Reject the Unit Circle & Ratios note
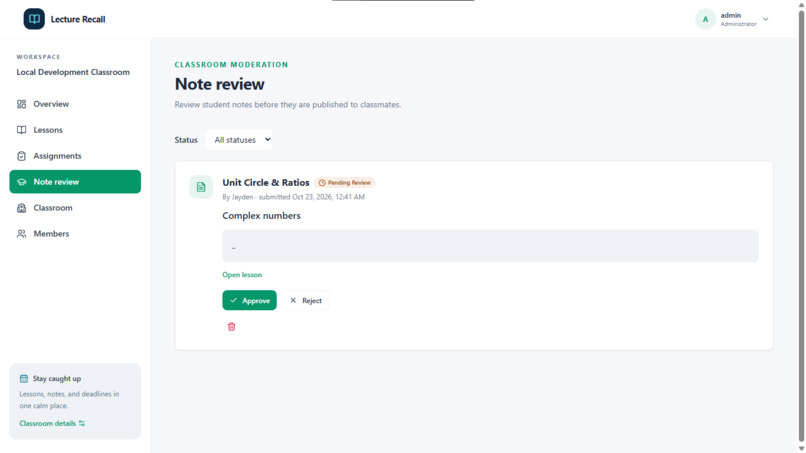Viewport: 806px width, 453px height. [305, 300]
